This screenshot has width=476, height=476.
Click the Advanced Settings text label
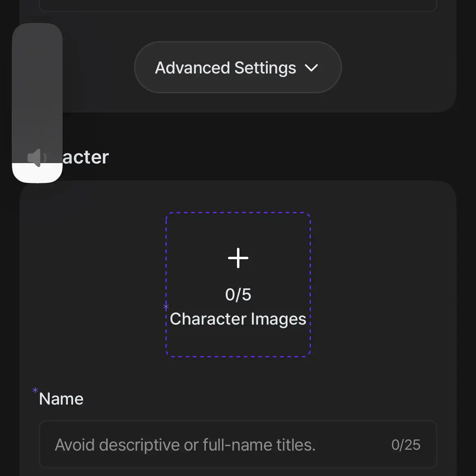[225, 68]
